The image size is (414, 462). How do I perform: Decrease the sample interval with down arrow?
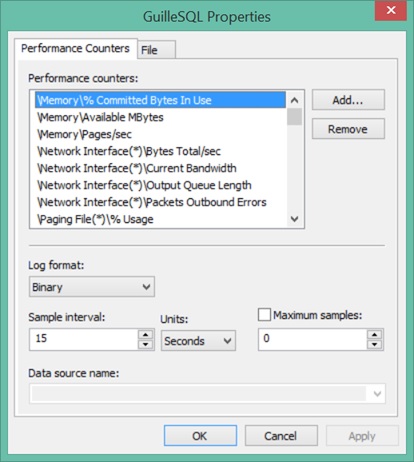click(145, 344)
